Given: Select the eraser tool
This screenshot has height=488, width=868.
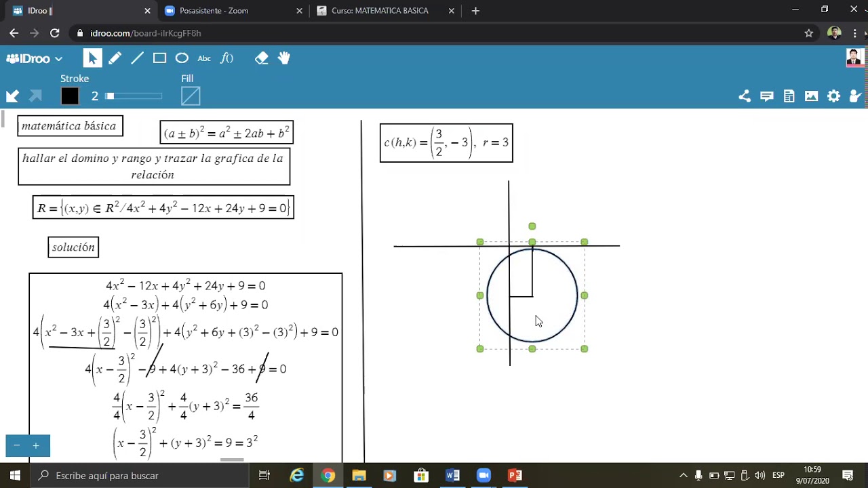Looking at the screenshot, I should tap(261, 58).
